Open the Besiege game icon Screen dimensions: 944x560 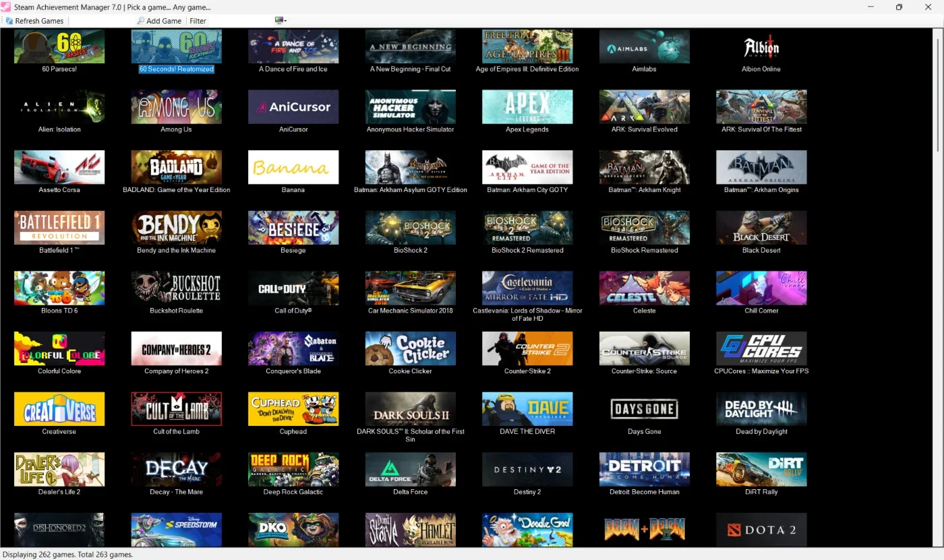point(293,228)
